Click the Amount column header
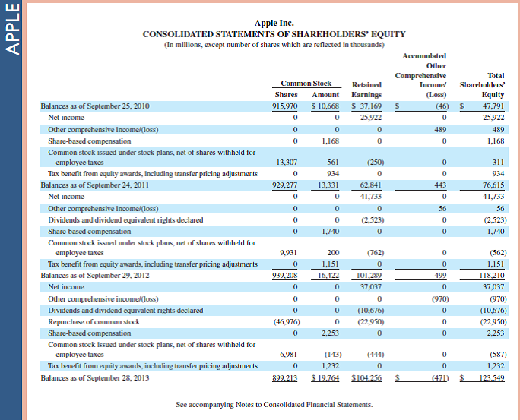The image size is (520, 420). pyautogui.click(x=325, y=95)
